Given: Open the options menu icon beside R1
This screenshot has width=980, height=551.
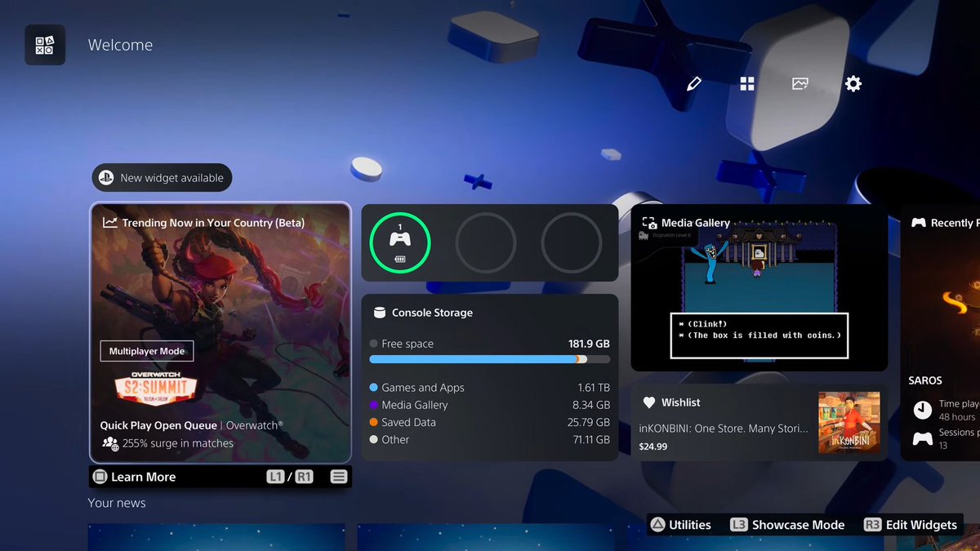Looking at the screenshot, I should point(339,477).
